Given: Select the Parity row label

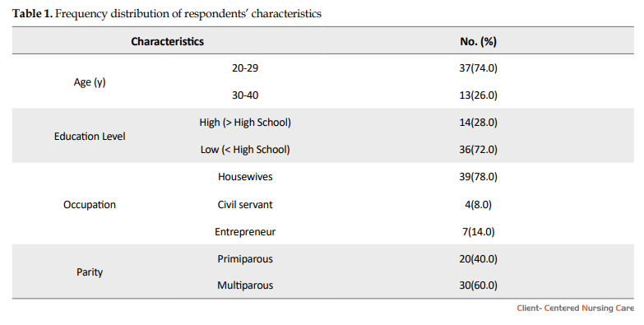Looking at the screenshot, I should [x=90, y=272].
